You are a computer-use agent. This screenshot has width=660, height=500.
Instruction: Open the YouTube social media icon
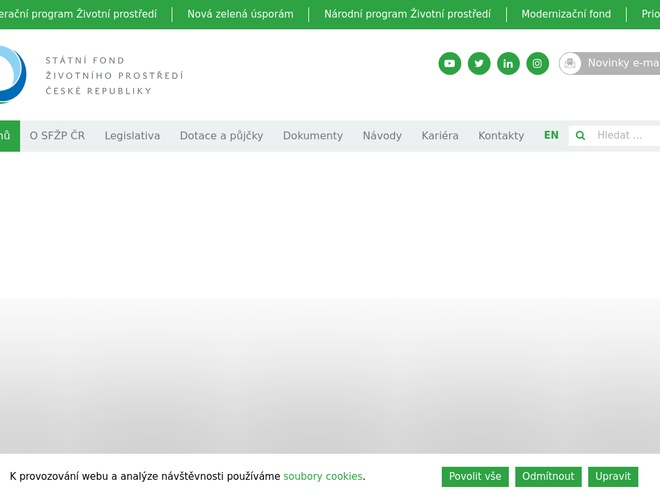[x=449, y=64]
